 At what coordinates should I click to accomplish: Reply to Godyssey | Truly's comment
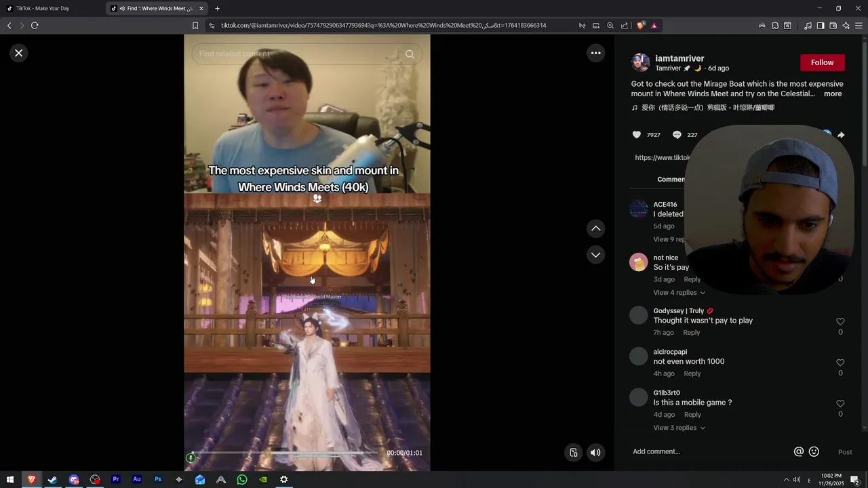pos(692,333)
